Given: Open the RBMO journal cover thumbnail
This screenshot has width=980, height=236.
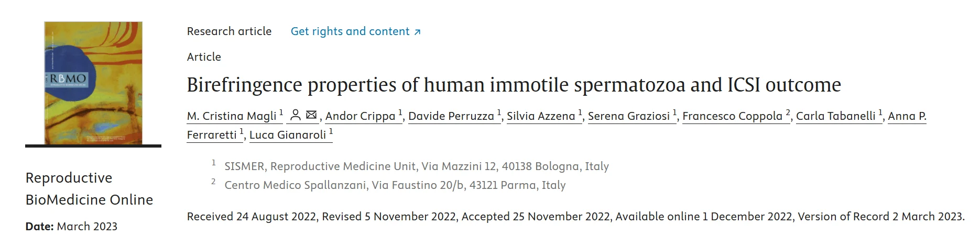Looking at the screenshot, I should pos(93,83).
